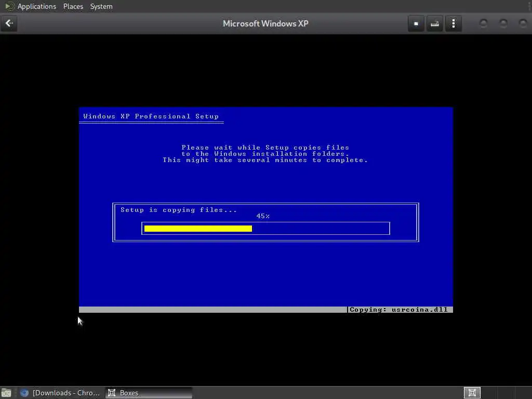Image resolution: width=532 pixels, height=399 pixels.
Task: Click 'This might take several minutes' line
Action: (x=265, y=160)
